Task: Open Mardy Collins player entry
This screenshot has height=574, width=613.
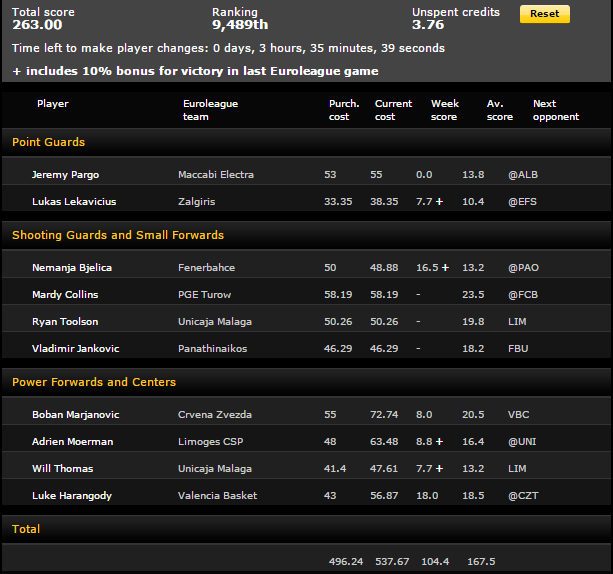Action: [65, 295]
